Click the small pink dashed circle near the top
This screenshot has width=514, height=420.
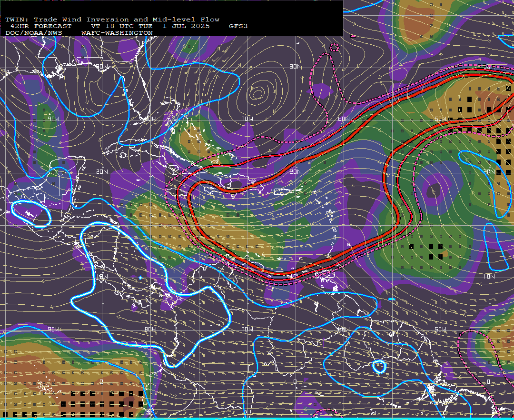pyautogui.click(x=334, y=48)
